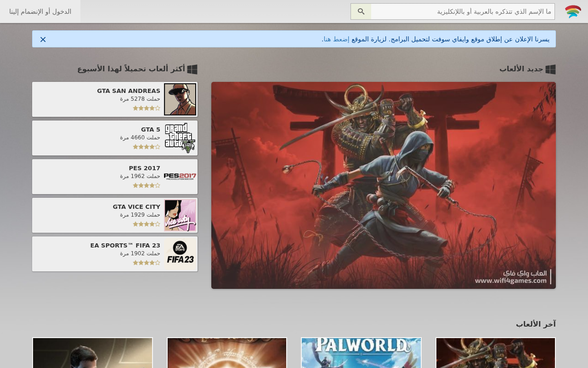Open the Palworld game card
Viewport: 588px width, 368px height.
[361, 353]
